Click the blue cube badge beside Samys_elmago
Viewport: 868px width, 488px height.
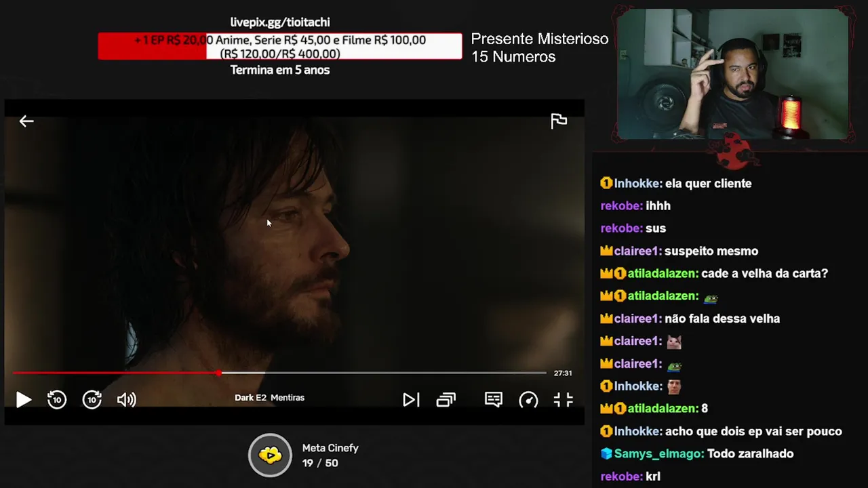coord(606,454)
